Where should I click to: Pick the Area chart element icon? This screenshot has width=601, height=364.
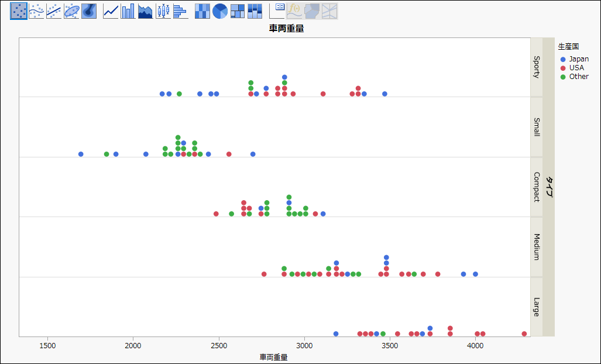145,11
